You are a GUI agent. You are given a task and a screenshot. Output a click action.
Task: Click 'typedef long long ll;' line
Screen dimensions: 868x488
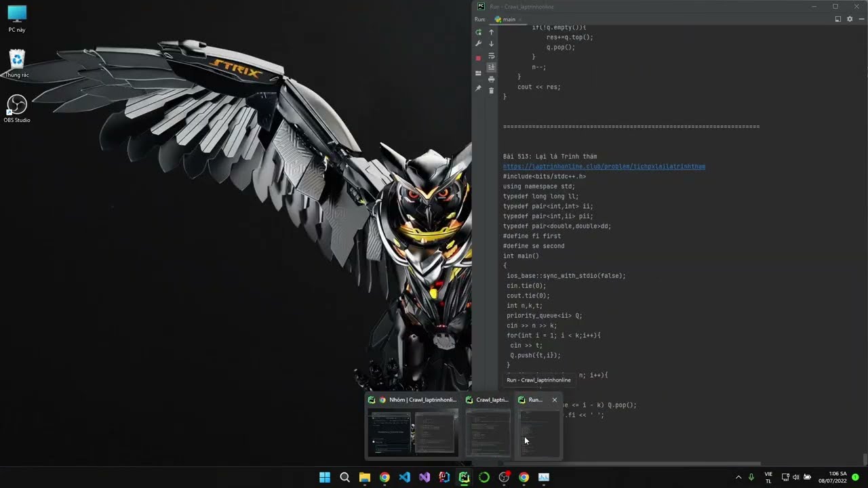[541, 197]
